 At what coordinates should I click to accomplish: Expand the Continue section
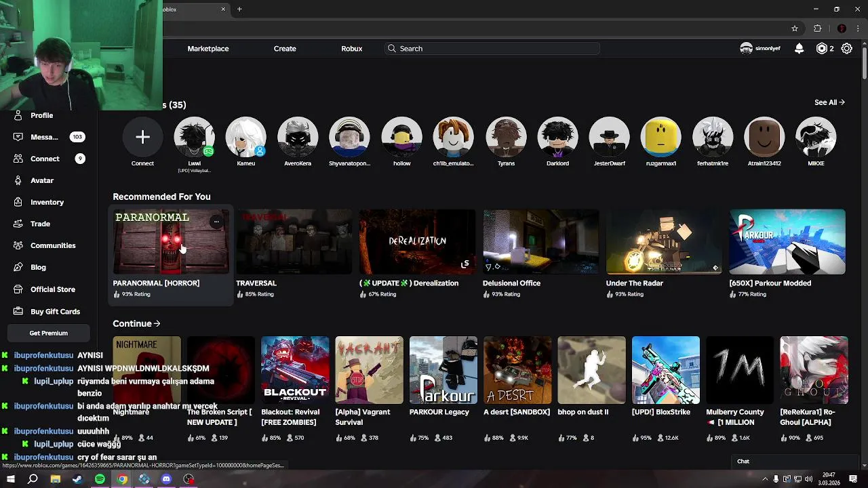point(136,324)
